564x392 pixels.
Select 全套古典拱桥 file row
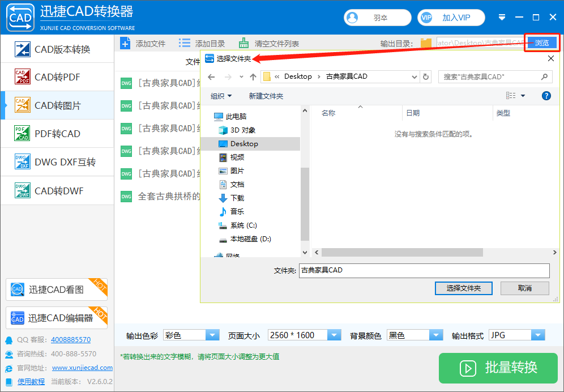pos(160,196)
